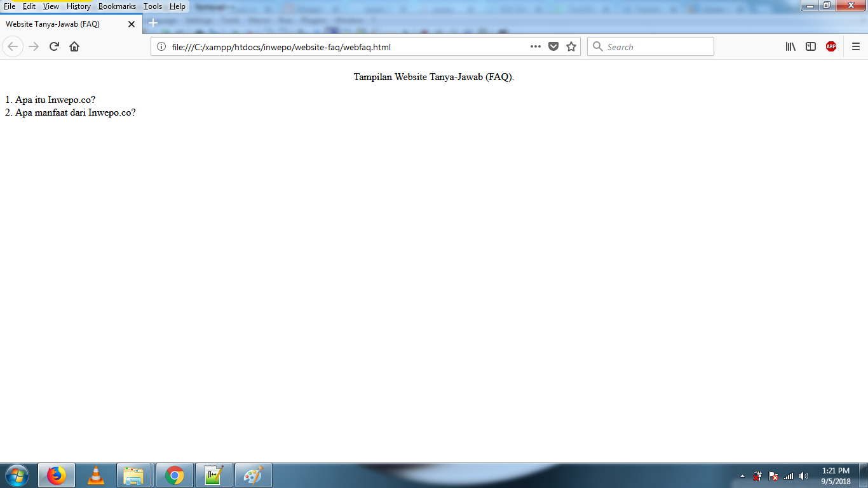Click the heading 'Tampilan Website Tanya-Jawab (FAQ).'
The width and height of the screenshot is (868, 488).
(x=434, y=77)
